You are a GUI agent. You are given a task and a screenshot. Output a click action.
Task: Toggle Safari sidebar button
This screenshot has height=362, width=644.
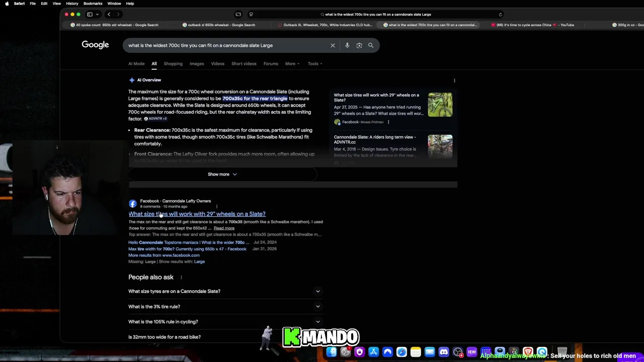tap(90, 14)
